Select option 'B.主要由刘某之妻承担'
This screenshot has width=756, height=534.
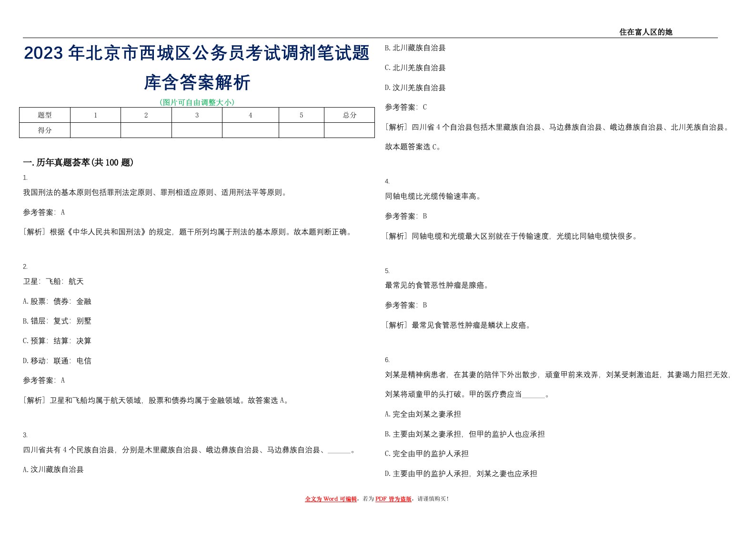pyautogui.click(x=465, y=434)
